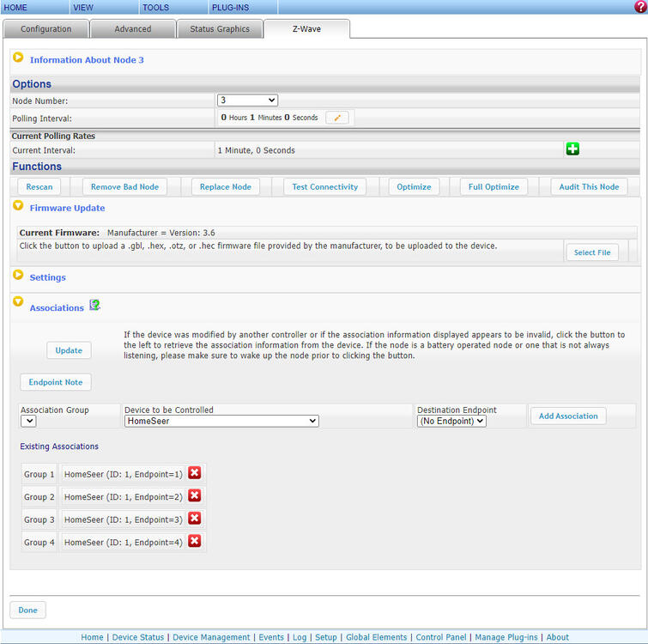Delete the Group 2 association
This screenshot has height=644, width=648.
click(x=195, y=496)
